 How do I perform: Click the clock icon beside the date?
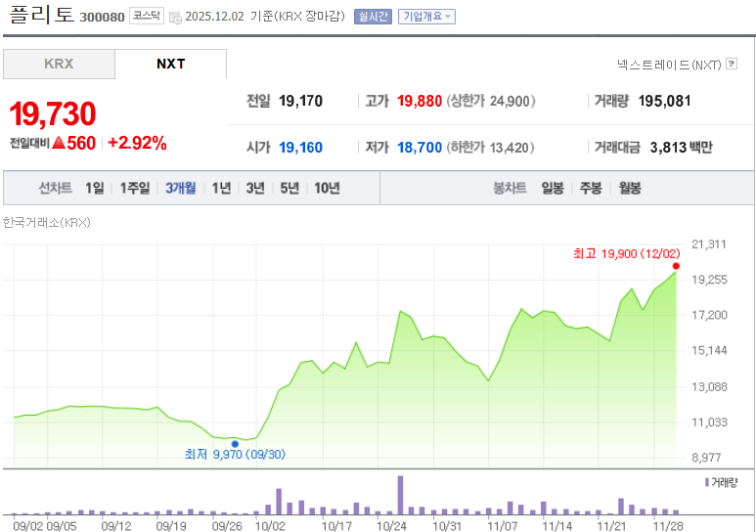click(175, 18)
